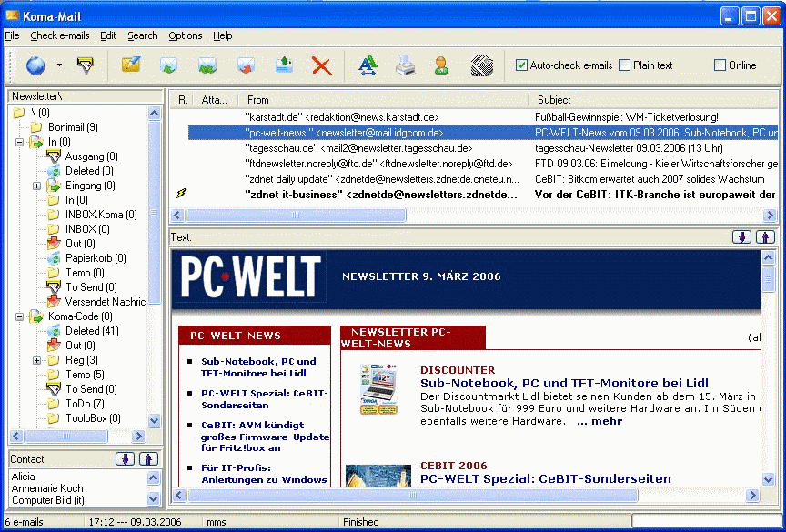Viewport: 786px width, 532px height.
Task: Open contacts with the person icon
Action: [441, 65]
